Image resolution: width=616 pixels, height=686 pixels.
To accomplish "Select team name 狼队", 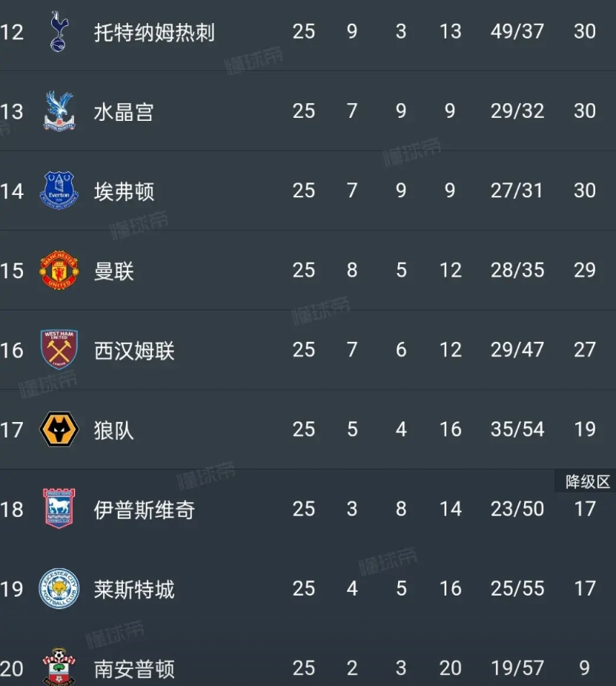I will point(113,430).
